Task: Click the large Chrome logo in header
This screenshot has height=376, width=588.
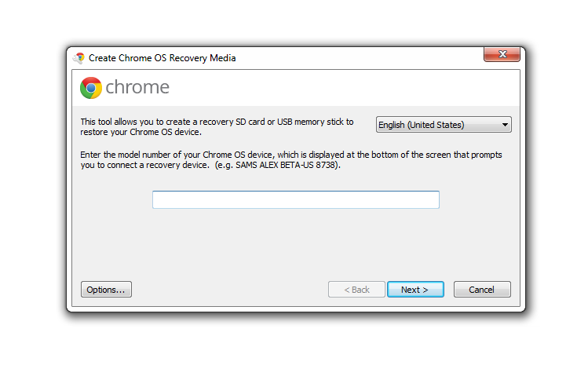Action: (x=91, y=88)
